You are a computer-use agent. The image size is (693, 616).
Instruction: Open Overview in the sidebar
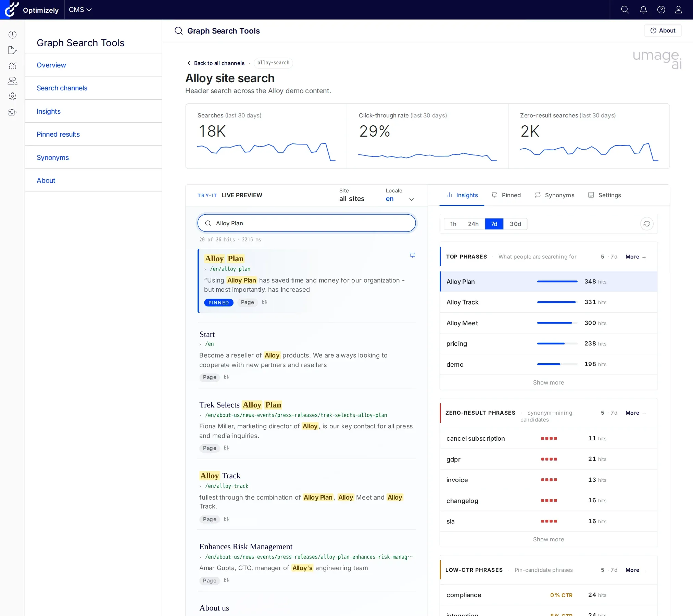[x=93, y=65]
